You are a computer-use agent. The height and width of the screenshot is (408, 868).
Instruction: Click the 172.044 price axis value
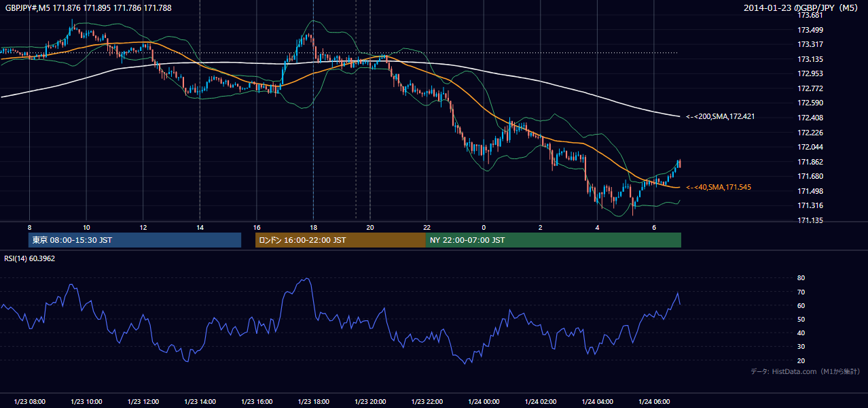(x=810, y=147)
